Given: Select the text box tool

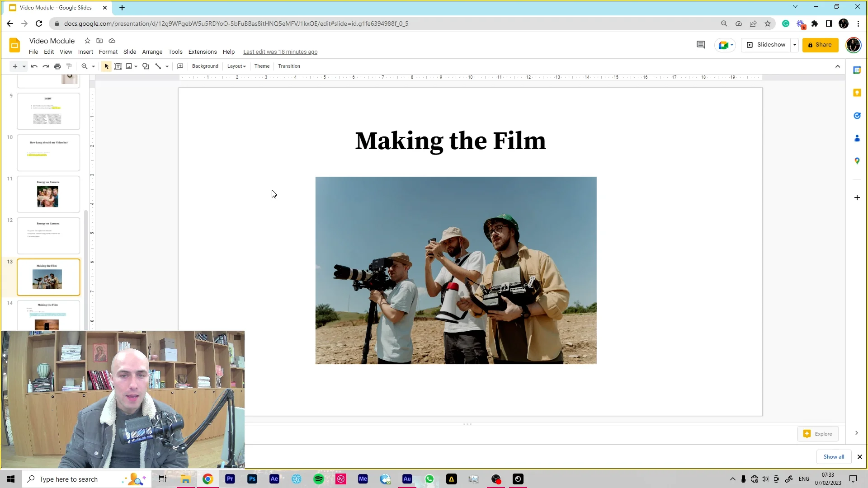Looking at the screenshot, I should [x=118, y=66].
